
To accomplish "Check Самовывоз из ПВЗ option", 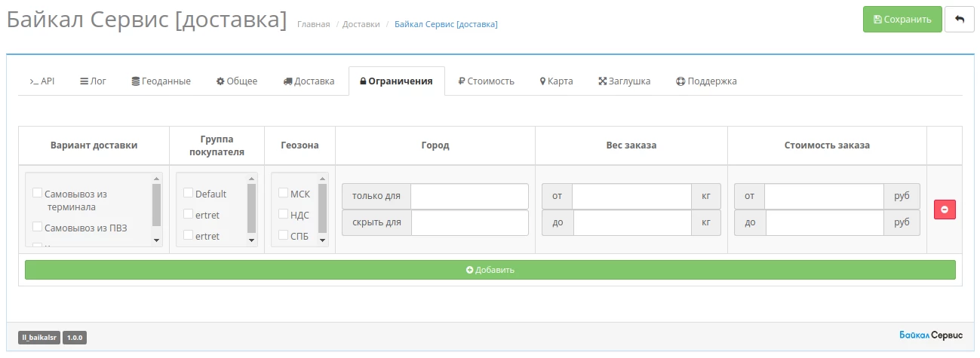I will (x=37, y=227).
